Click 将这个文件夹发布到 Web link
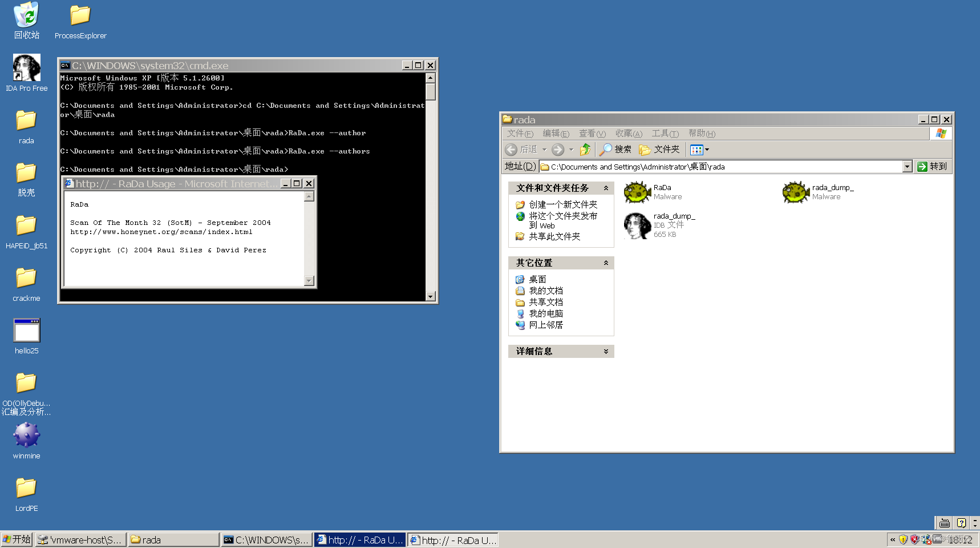This screenshot has width=980, height=548. (x=562, y=220)
